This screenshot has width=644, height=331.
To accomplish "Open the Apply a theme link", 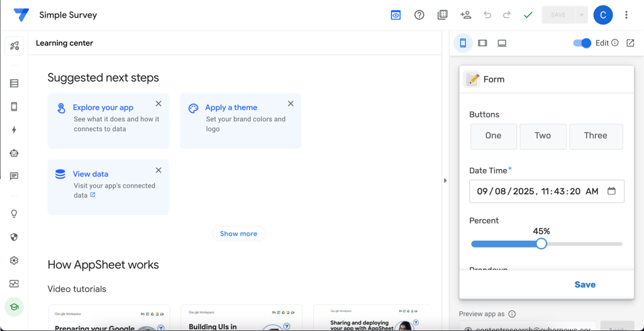I will (231, 107).
